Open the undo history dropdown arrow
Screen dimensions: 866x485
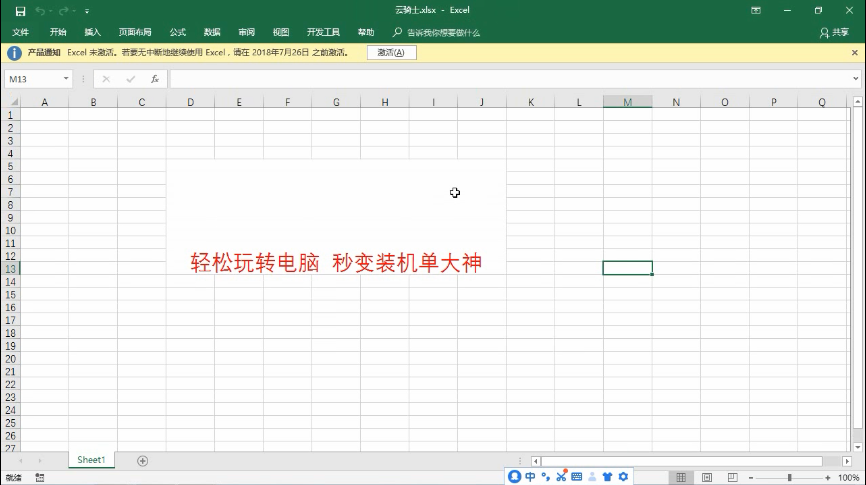pos(50,11)
